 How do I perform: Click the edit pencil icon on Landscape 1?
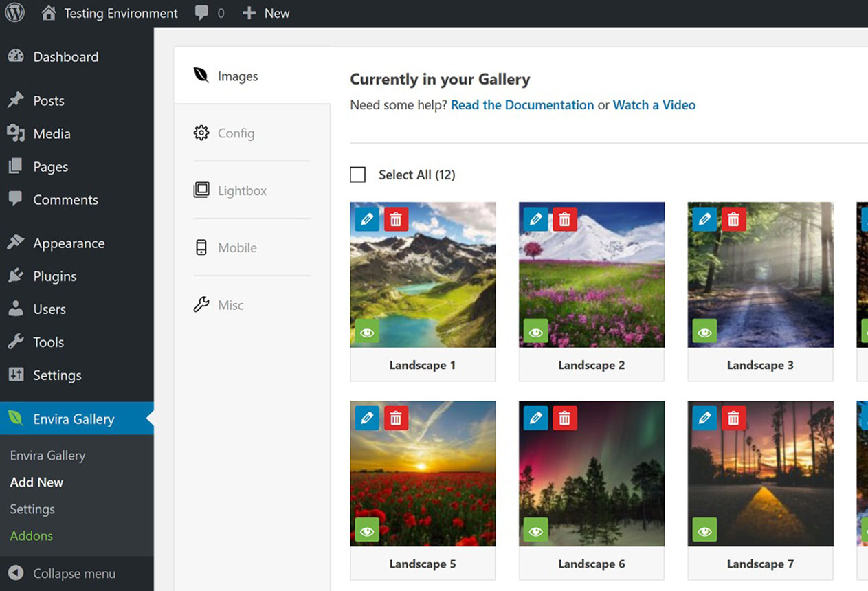(367, 219)
